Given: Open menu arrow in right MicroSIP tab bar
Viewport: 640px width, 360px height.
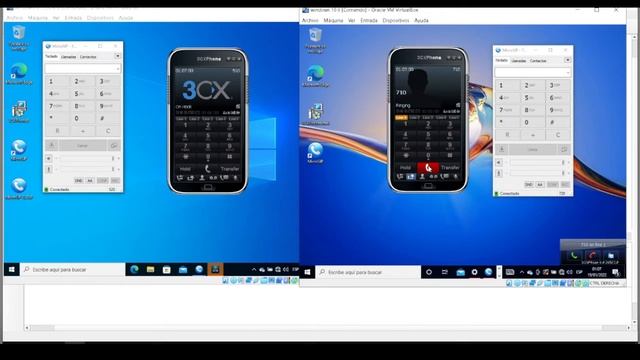Looking at the screenshot, I should pos(567,60).
